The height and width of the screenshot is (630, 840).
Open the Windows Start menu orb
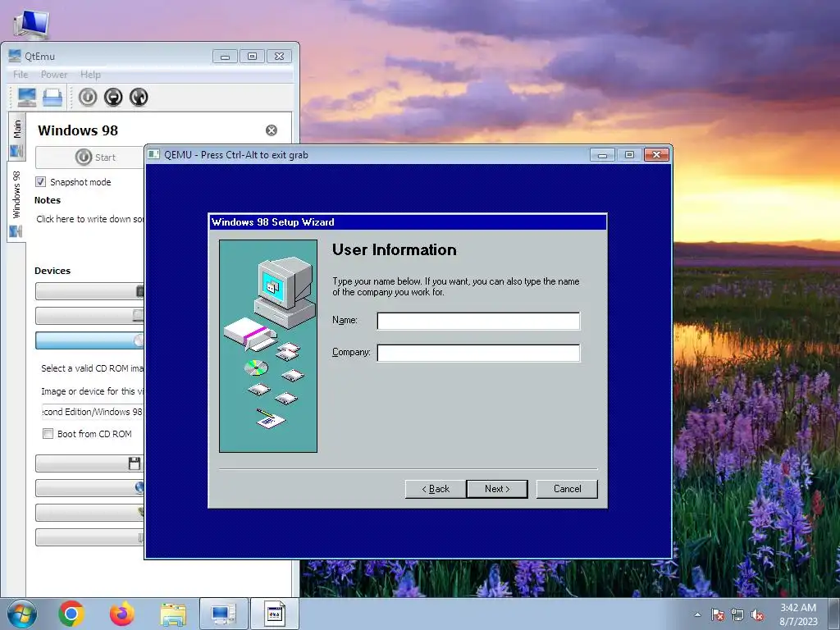22,614
